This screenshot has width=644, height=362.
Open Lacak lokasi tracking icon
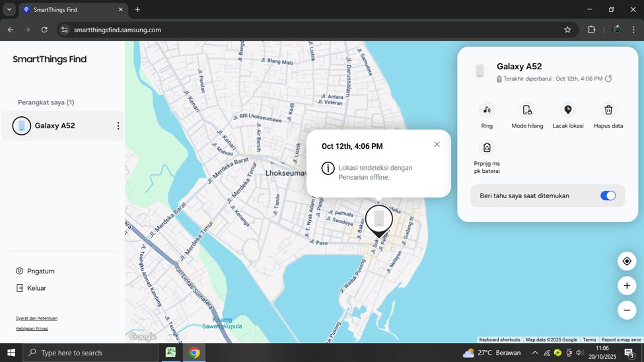pos(567,110)
